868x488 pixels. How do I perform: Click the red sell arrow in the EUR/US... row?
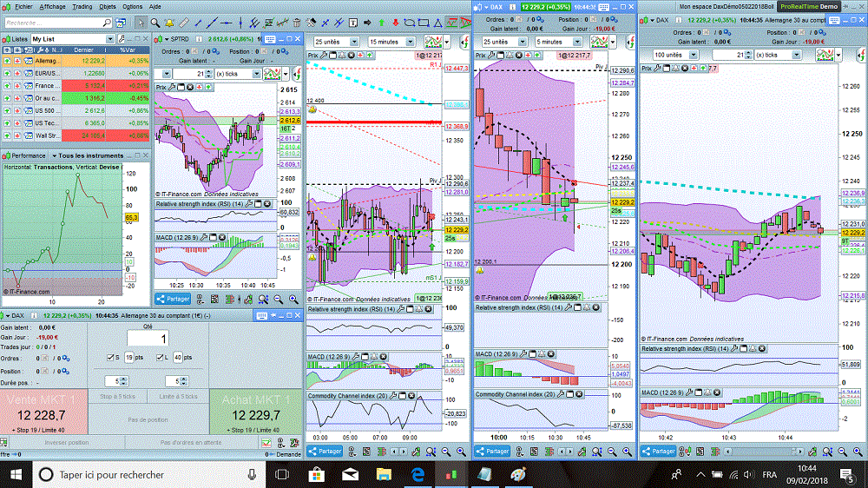(x=17, y=73)
